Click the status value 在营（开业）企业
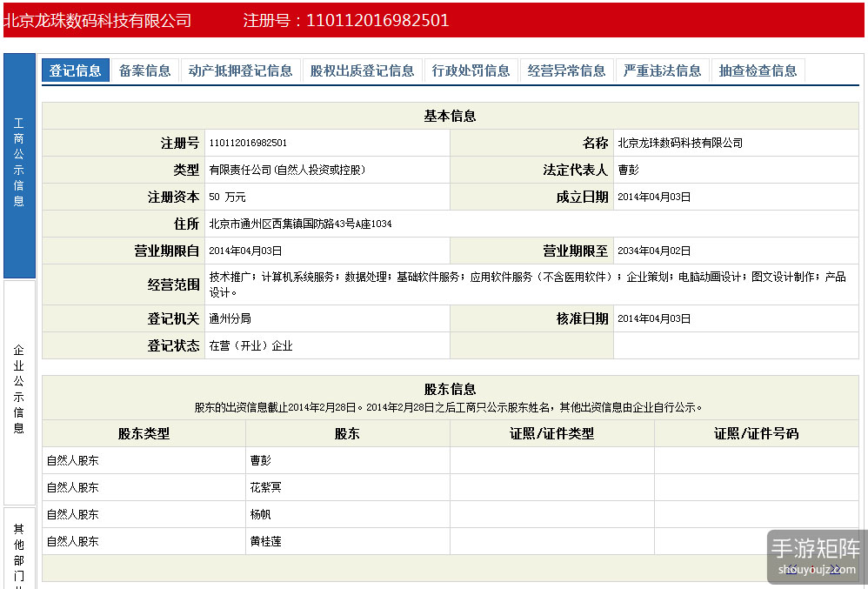868x589 pixels. 250,345
